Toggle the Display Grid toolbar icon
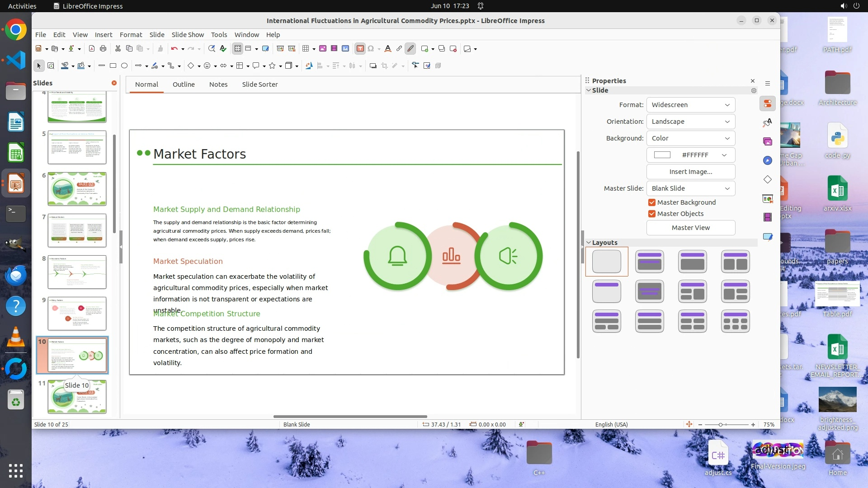 point(237,49)
